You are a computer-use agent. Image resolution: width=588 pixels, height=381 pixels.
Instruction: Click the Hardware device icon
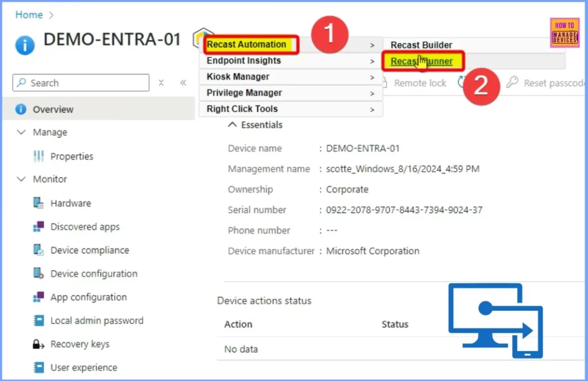coord(38,203)
